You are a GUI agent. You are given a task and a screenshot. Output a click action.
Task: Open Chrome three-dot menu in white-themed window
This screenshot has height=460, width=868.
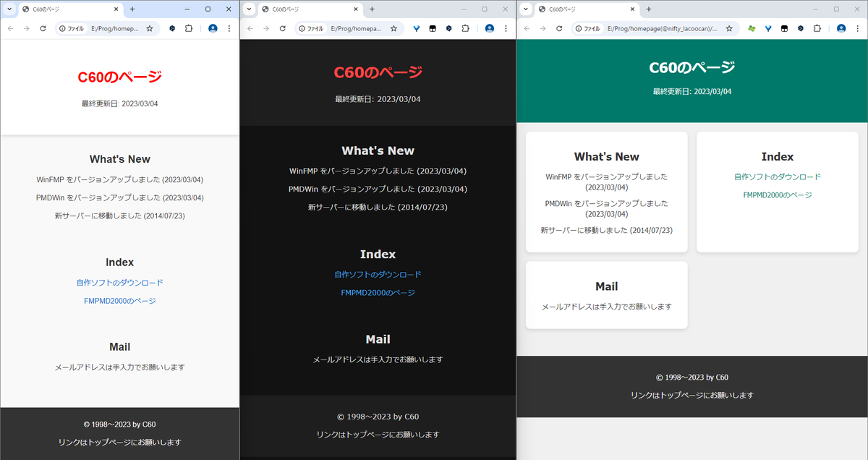click(x=229, y=28)
